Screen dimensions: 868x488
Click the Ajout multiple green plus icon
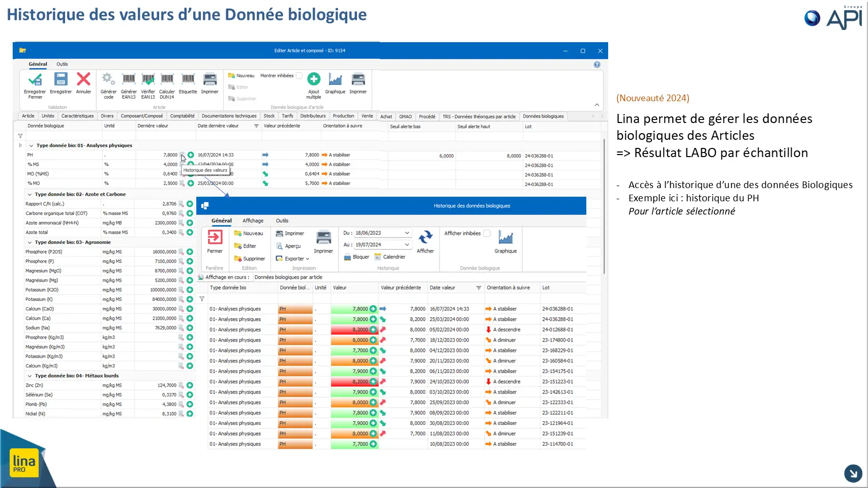tap(314, 79)
